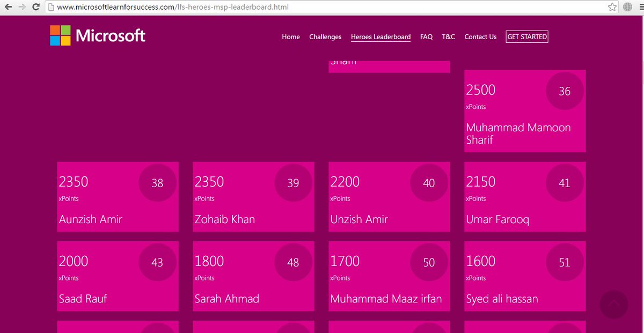
Task: Click the name Zohaib Khan
Action: click(225, 219)
